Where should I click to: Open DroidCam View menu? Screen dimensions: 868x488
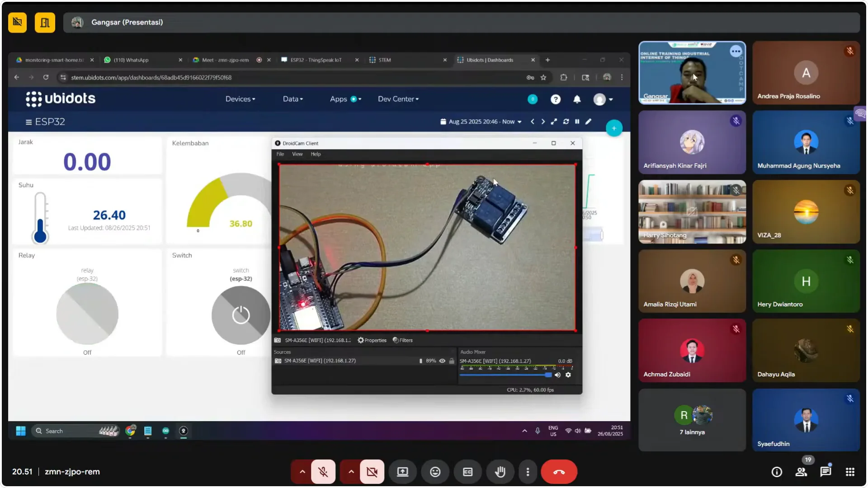[297, 154]
